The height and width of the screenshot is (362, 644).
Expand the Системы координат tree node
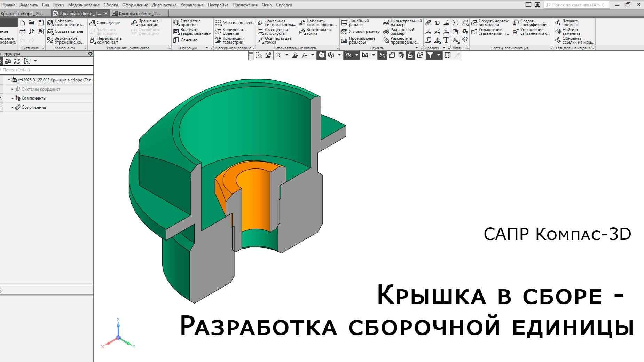click(x=13, y=89)
